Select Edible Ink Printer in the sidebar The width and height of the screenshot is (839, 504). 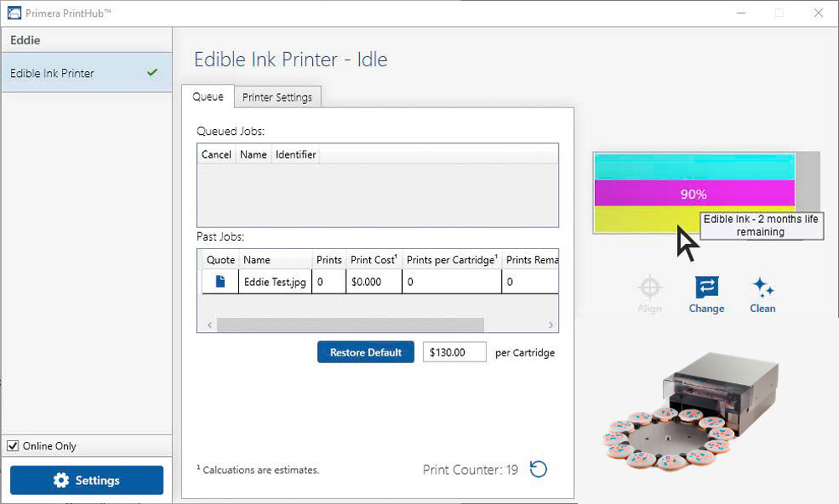pos(86,73)
